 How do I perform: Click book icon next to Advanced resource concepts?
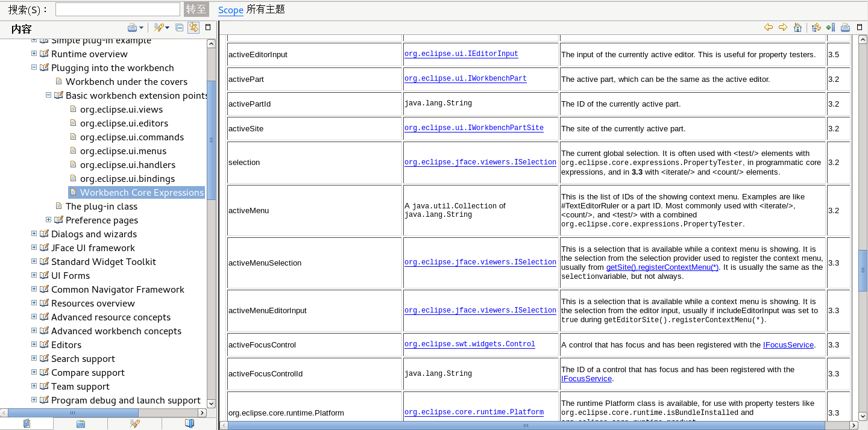pyautogui.click(x=44, y=317)
